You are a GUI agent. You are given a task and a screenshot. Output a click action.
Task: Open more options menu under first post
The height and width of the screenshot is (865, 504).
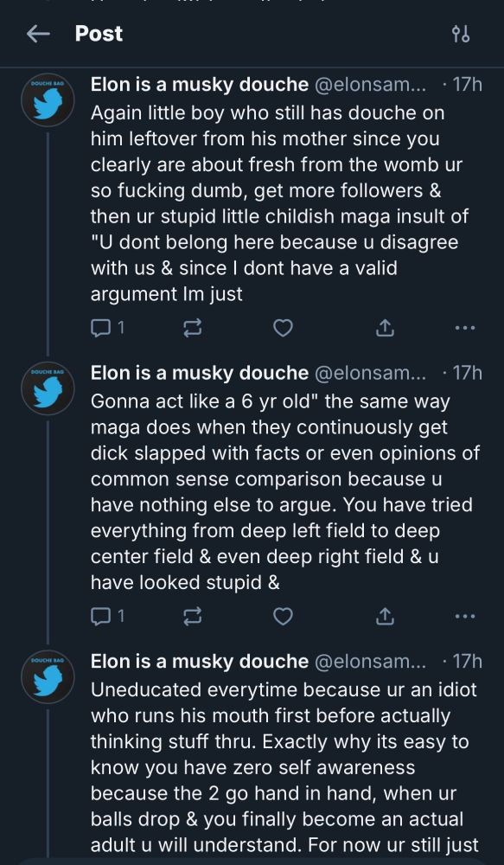point(465,328)
